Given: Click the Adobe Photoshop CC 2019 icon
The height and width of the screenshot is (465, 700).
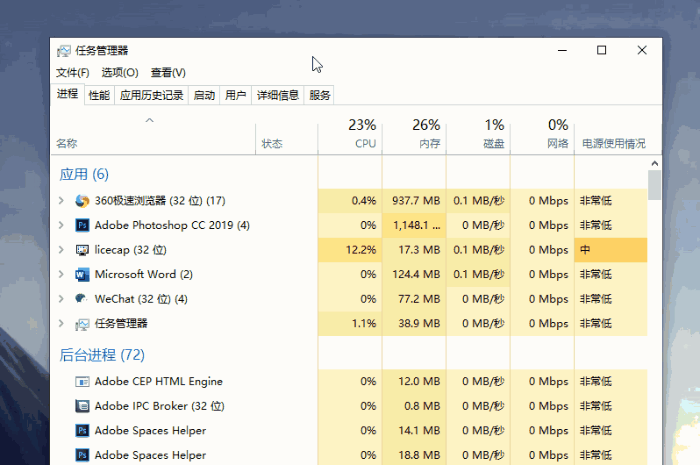Looking at the screenshot, I should click(x=83, y=225).
